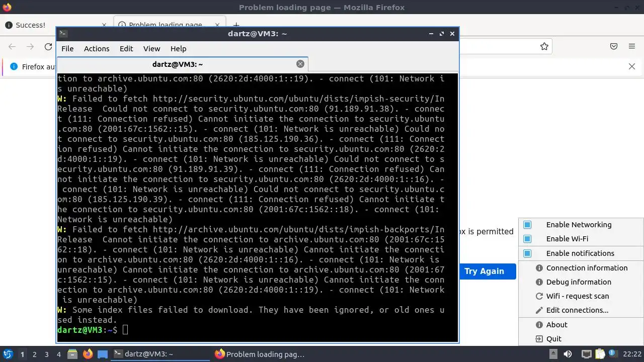
Task: Click the wired network tray icon
Action: click(x=586, y=354)
